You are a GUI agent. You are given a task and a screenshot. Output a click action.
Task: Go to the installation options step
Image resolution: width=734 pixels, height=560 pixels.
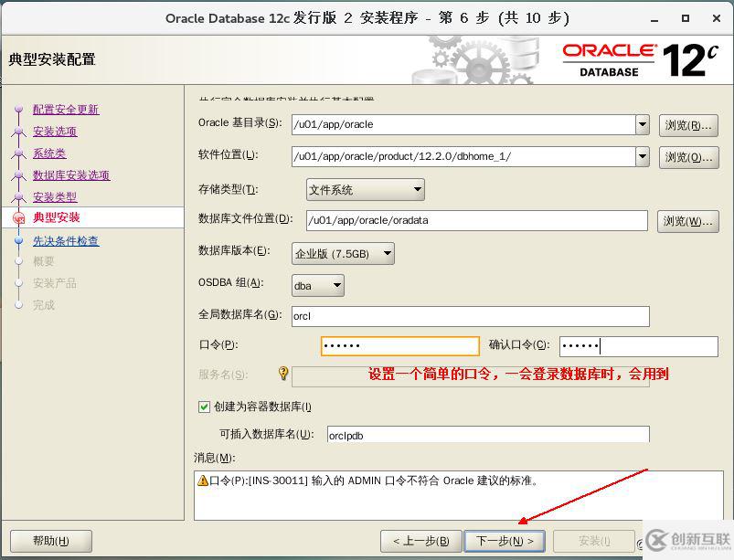coord(55,132)
